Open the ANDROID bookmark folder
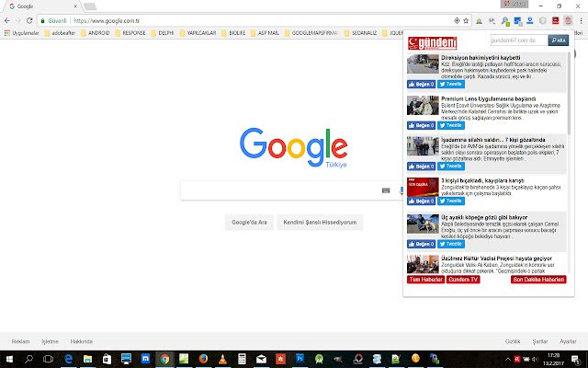This screenshot has width=588, height=368. [96, 33]
